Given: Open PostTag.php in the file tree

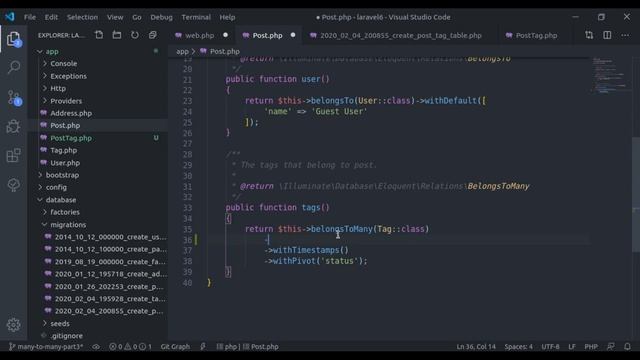Looking at the screenshot, I should pyautogui.click(x=71, y=138).
